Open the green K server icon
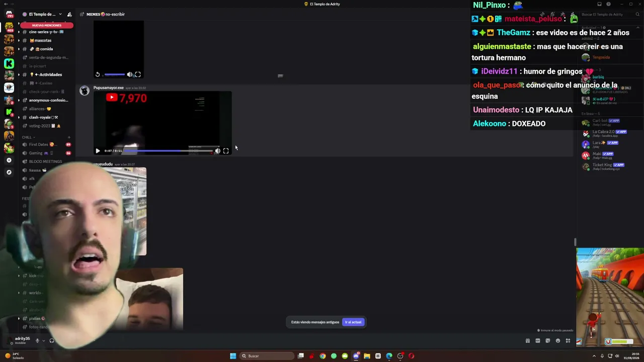The height and width of the screenshot is (362, 644). pyautogui.click(x=9, y=63)
